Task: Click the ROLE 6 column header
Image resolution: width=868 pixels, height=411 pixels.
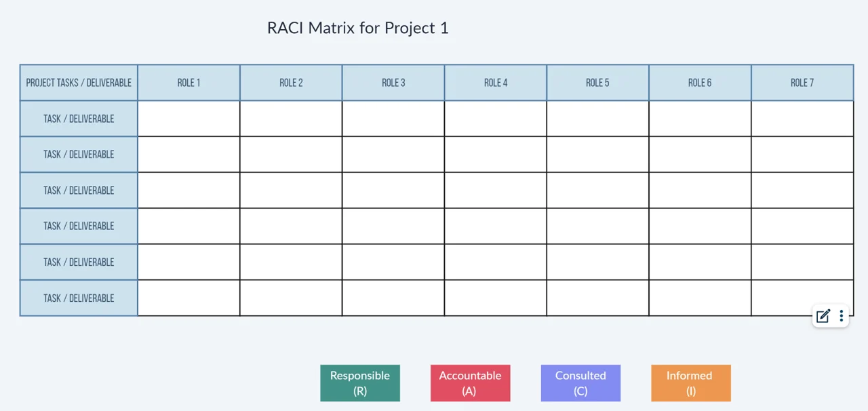Action: click(700, 83)
